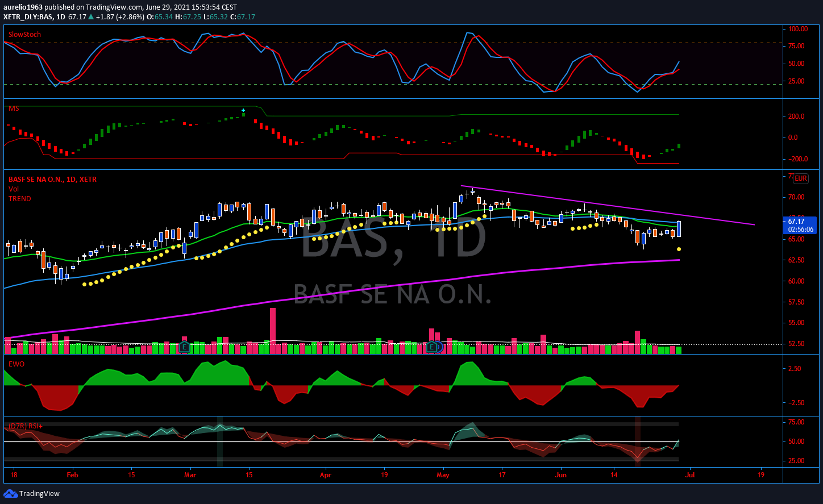This screenshot has width=823, height=504.
Task: Click the MS indicator label
Action: click(x=13, y=109)
